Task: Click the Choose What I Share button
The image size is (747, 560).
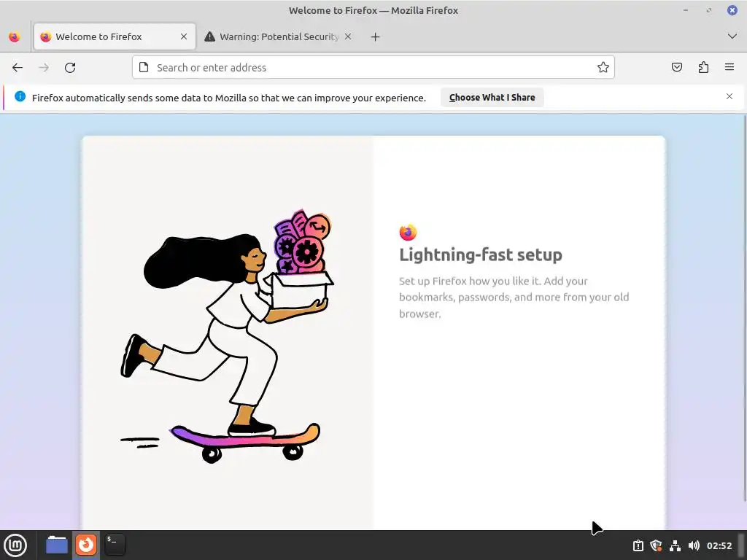Action: tap(492, 97)
